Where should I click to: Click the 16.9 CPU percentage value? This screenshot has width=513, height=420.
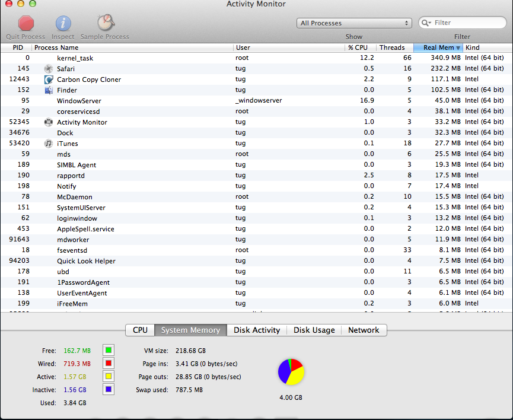367,100
